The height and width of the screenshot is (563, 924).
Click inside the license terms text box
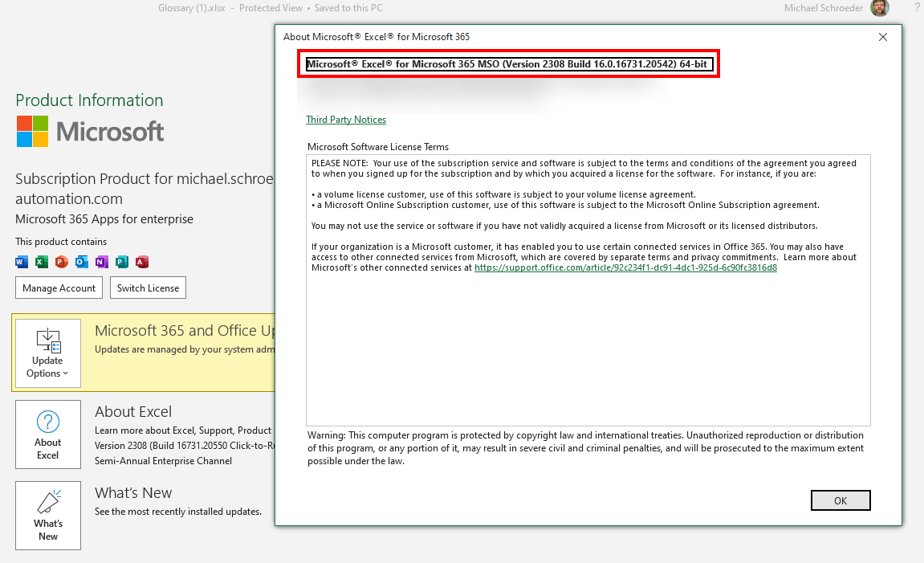point(588,290)
